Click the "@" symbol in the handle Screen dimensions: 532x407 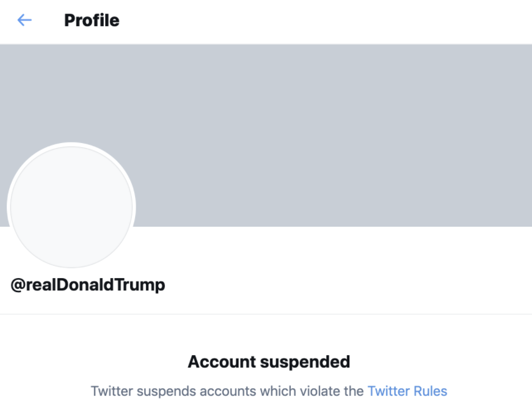[x=18, y=285]
